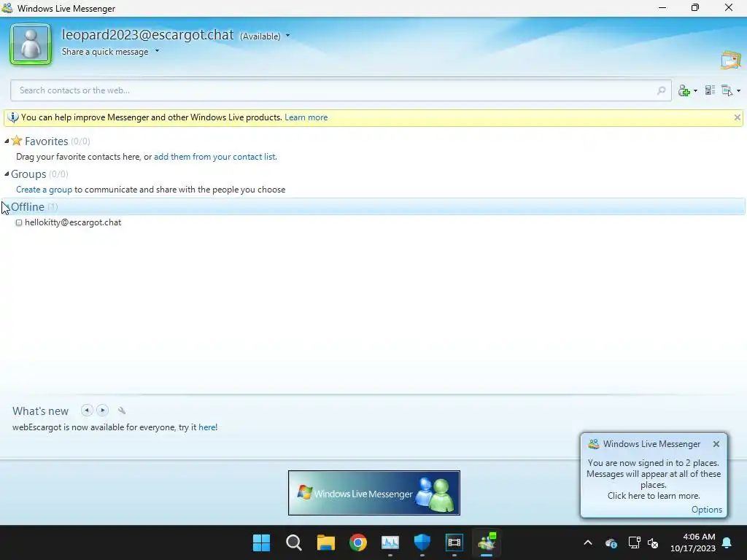This screenshot has width=747, height=560.
Task: Open the clock and date 4:06 AM
Action: coord(693,542)
